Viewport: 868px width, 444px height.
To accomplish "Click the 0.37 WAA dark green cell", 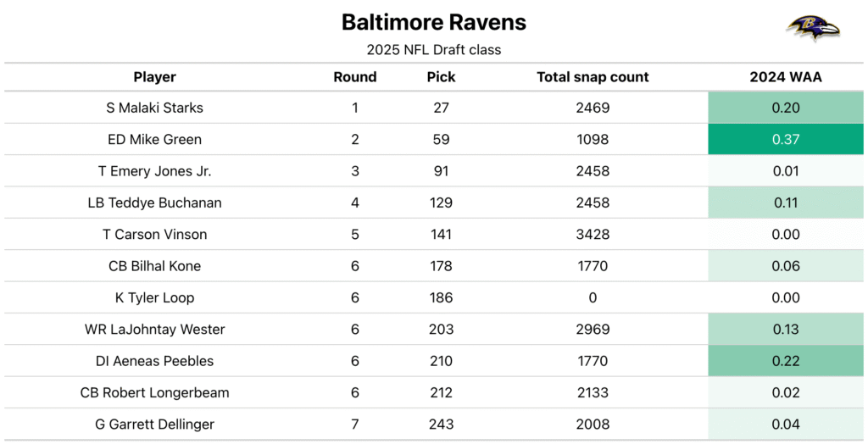I will (786, 139).
